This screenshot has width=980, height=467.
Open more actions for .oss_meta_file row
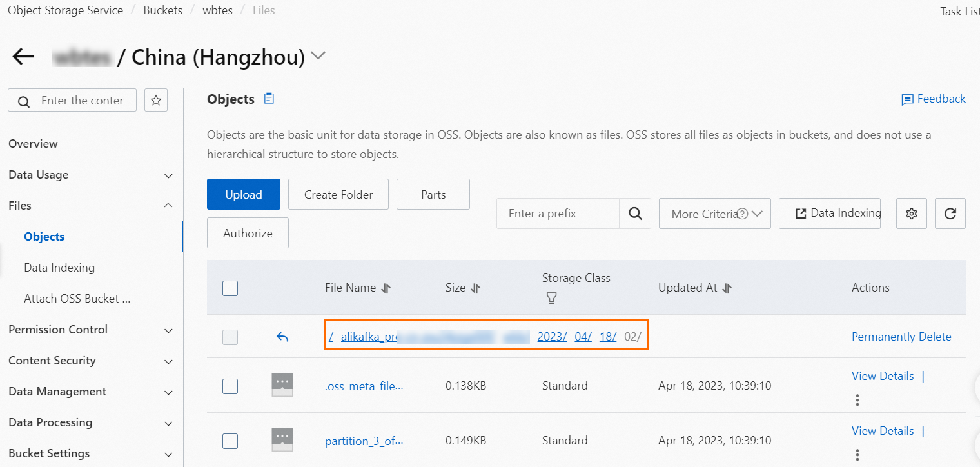coord(857,400)
